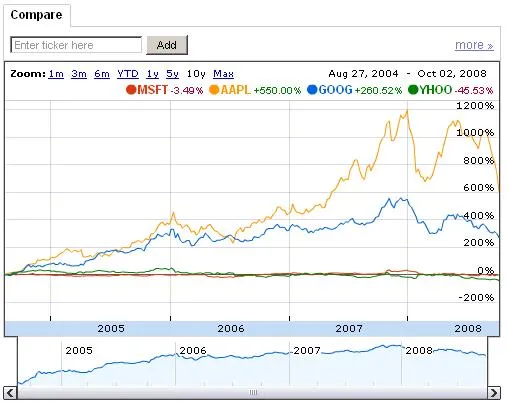Click the 400% axis label
Image resolution: width=508 pixels, height=406 pixels.
coord(479,216)
